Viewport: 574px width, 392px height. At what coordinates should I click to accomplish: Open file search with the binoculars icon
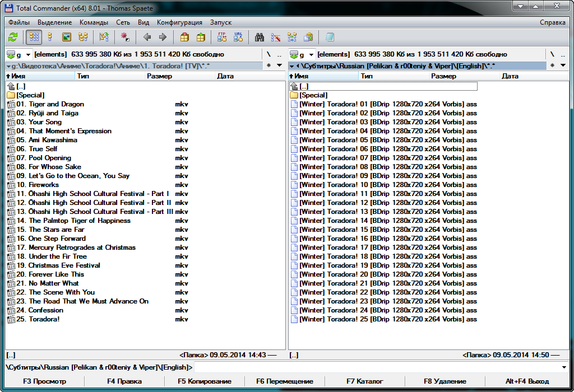click(x=260, y=37)
